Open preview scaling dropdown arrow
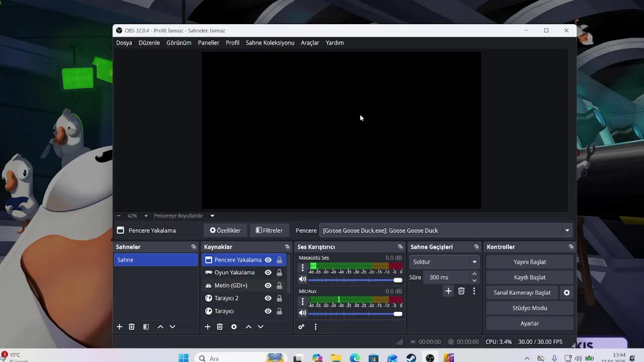 tap(212, 216)
